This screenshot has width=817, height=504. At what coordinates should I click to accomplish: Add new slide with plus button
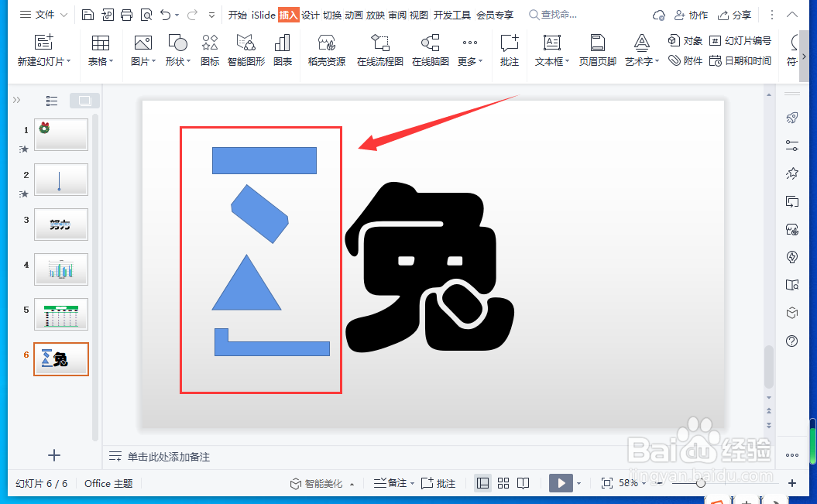[x=54, y=455]
